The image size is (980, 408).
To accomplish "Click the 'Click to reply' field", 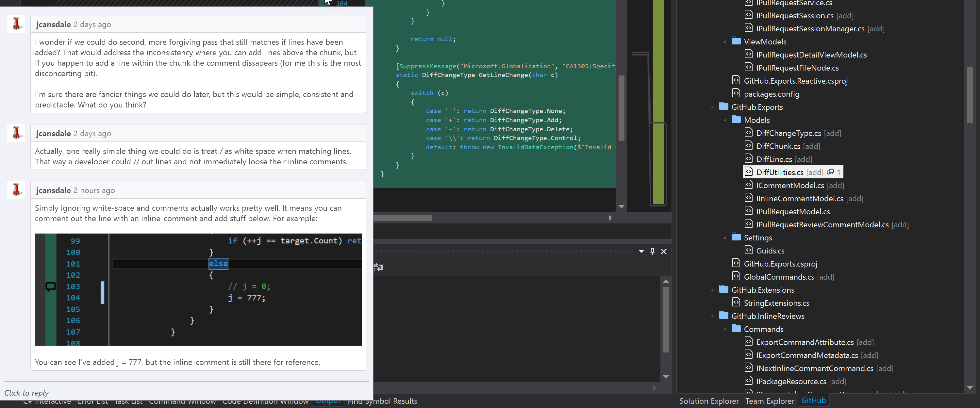I will click(26, 393).
